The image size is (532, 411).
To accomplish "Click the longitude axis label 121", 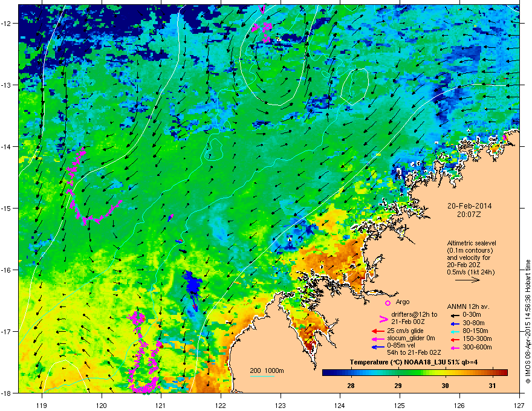I will pyautogui.click(x=161, y=405).
